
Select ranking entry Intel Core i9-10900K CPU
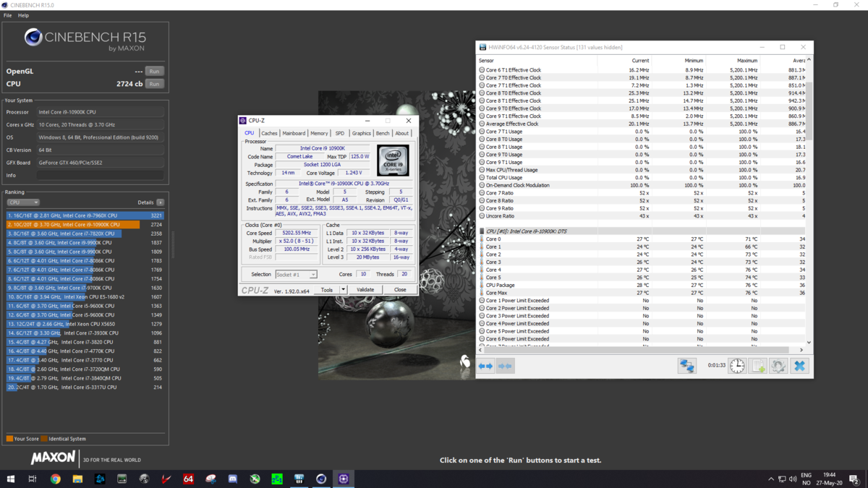(85, 225)
